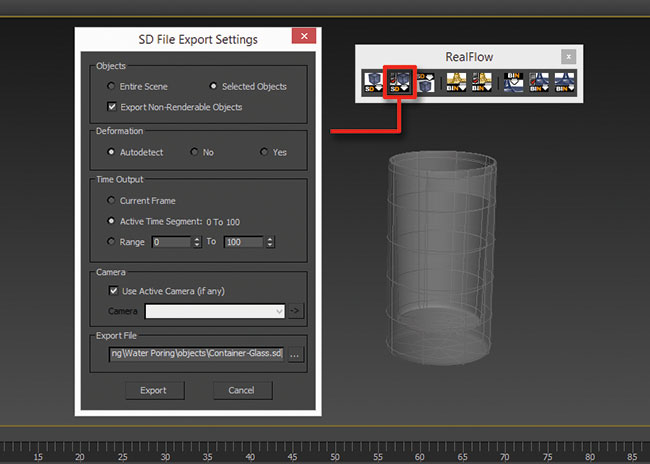Click the first SD cube export icon

coord(373,82)
